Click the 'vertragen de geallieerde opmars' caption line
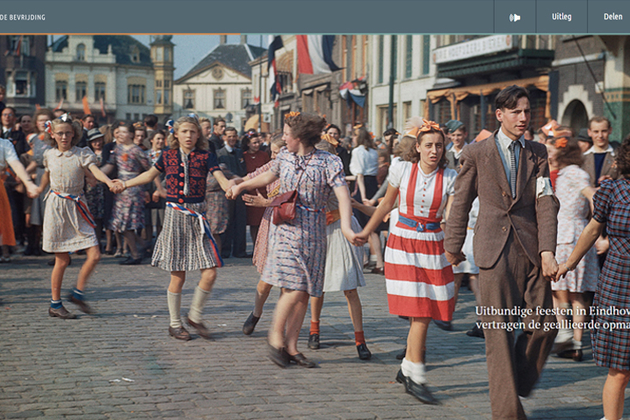The height and width of the screenshot is (420, 630). click(552, 325)
